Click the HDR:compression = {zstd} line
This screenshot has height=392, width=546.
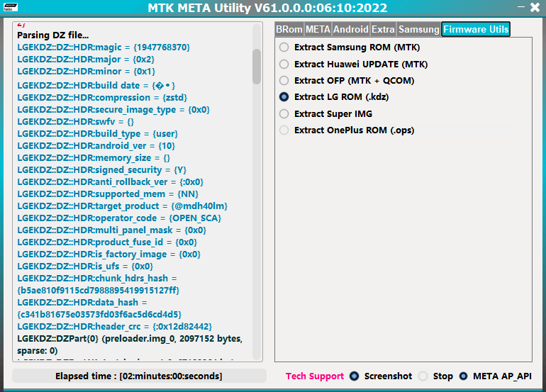click(x=102, y=98)
